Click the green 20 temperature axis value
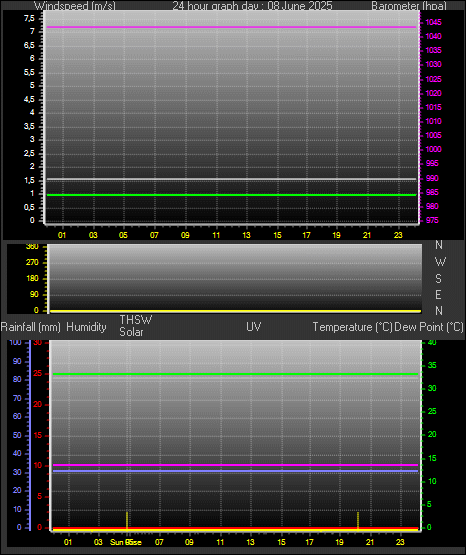Viewport: 466px width, 555px height. coord(432,434)
